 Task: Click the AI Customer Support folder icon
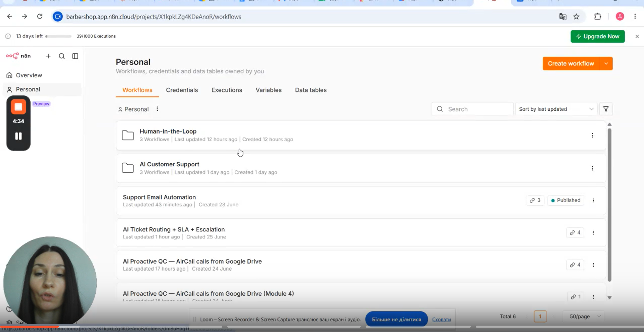click(128, 168)
